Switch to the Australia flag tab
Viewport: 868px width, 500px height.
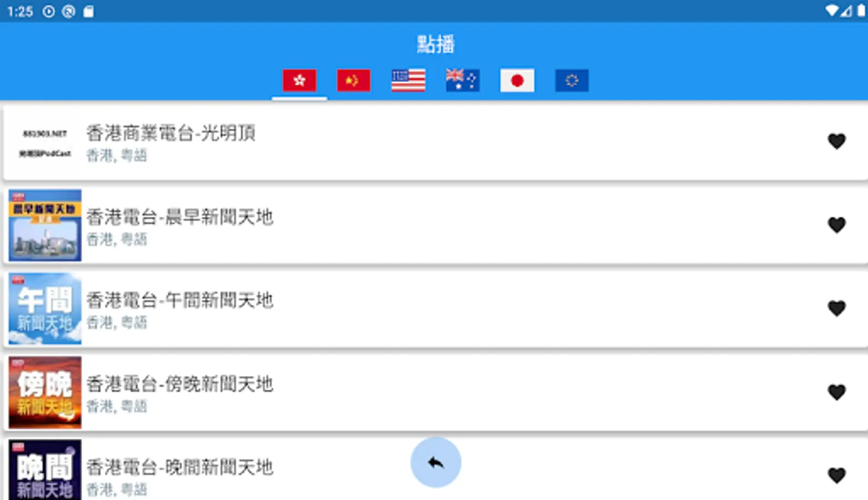coord(462,81)
